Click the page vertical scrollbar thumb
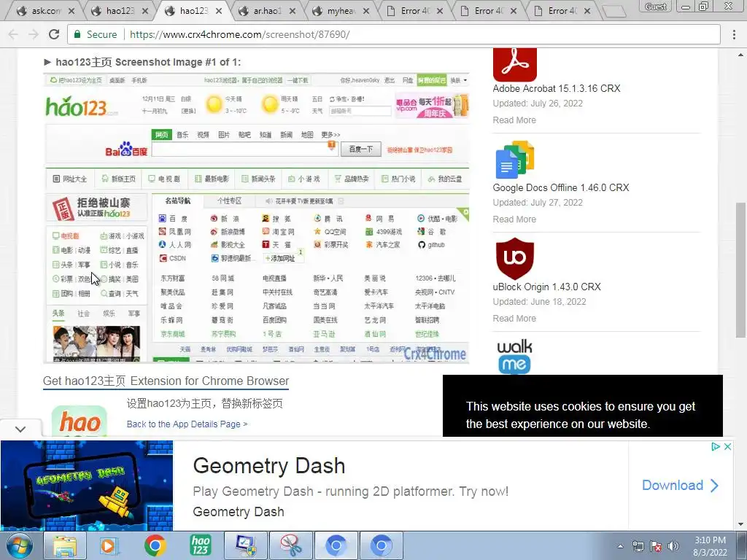Screen dimensions: 747x560 741,270
